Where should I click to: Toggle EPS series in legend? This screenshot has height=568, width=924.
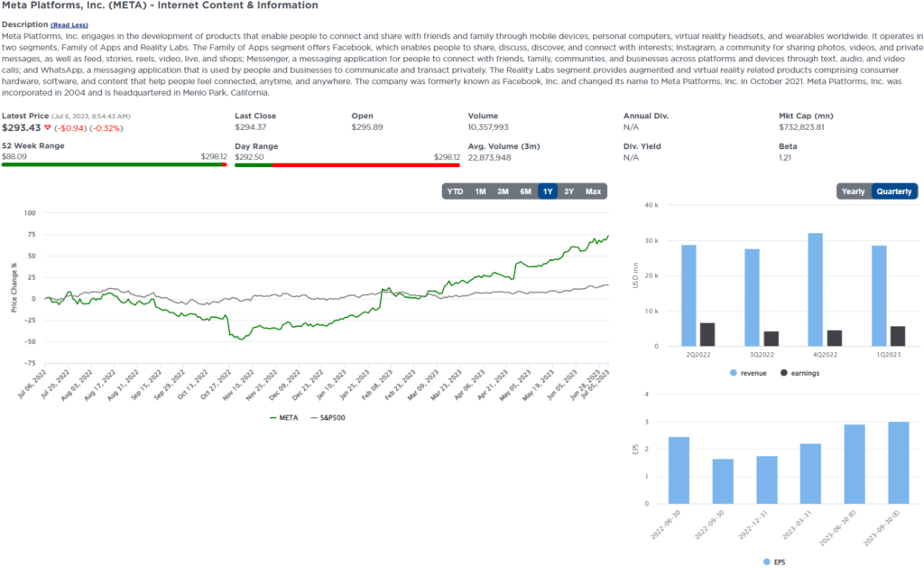[x=774, y=562]
